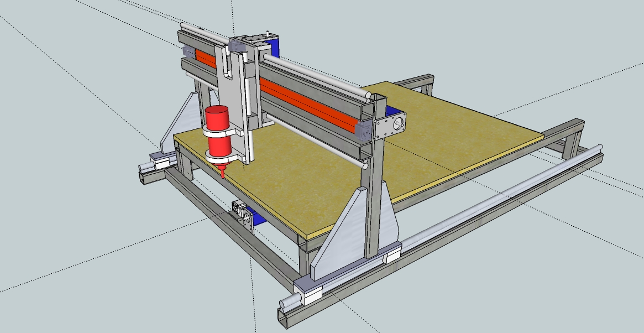Viewport: 644px width, 333px height.
Task: Click the red router bit tip
Action: point(222,172)
